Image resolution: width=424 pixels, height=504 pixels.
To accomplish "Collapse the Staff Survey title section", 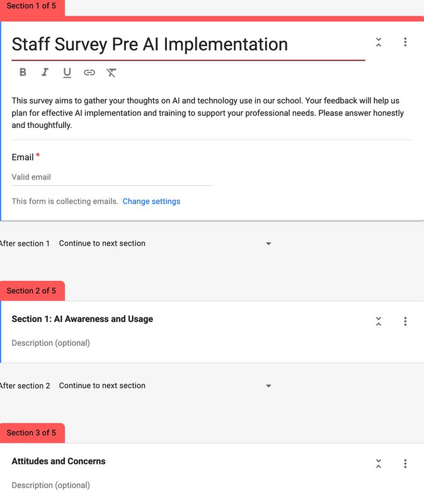I will tap(379, 42).
